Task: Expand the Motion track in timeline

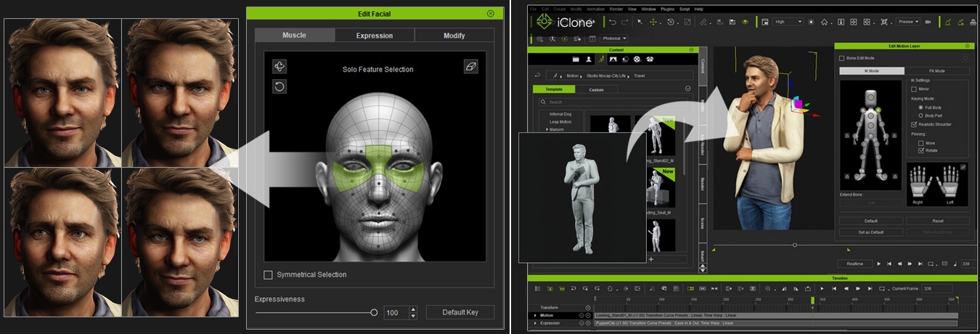Action: tap(535, 315)
